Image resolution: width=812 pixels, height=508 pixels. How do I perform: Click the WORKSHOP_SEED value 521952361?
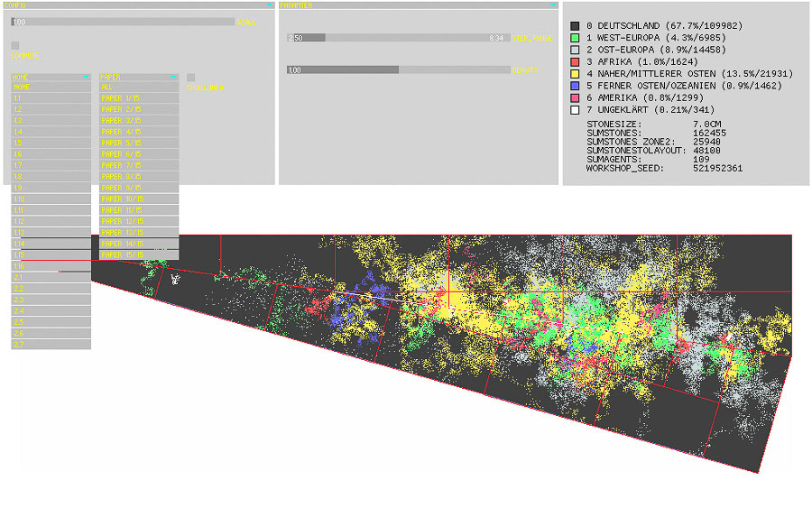pos(718,169)
